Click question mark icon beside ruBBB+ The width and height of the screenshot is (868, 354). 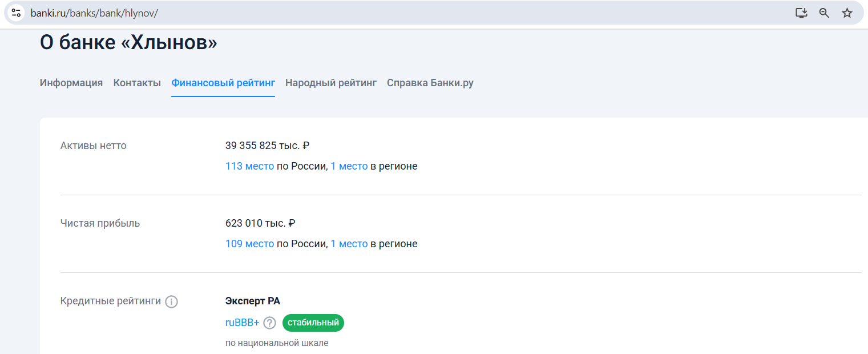[269, 323]
